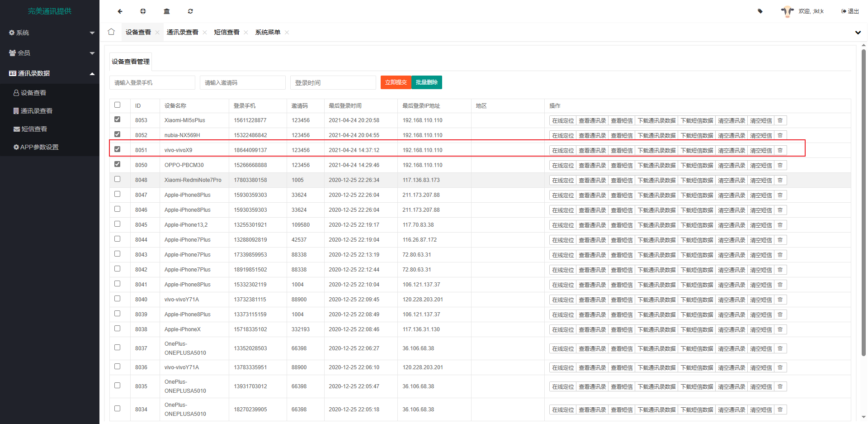This screenshot has height=424, width=868.
Task: Click the bank building icon in toolbar
Action: pyautogui.click(x=167, y=11)
